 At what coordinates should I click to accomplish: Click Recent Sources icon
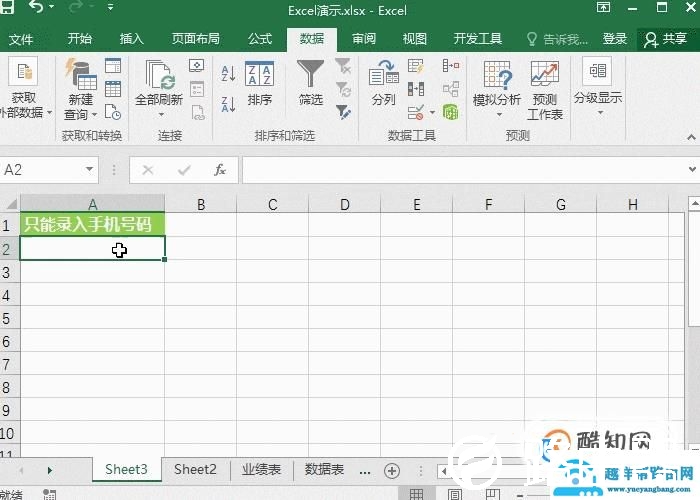(x=113, y=112)
